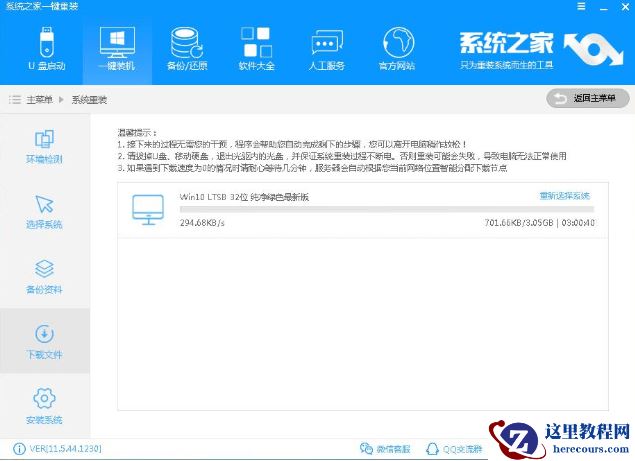Click the 一键装机 tab label
This screenshot has height=461, width=635.
(x=117, y=66)
